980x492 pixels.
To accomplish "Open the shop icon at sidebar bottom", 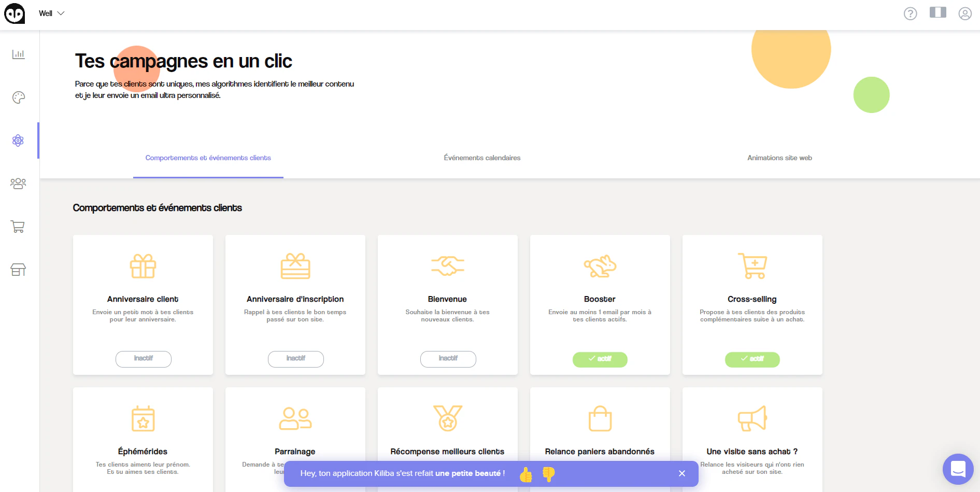I will click(x=18, y=270).
